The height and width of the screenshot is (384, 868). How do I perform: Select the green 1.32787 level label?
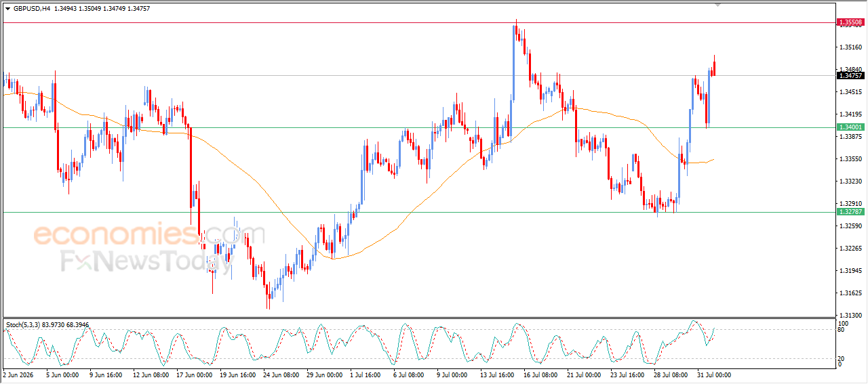click(850, 212)
